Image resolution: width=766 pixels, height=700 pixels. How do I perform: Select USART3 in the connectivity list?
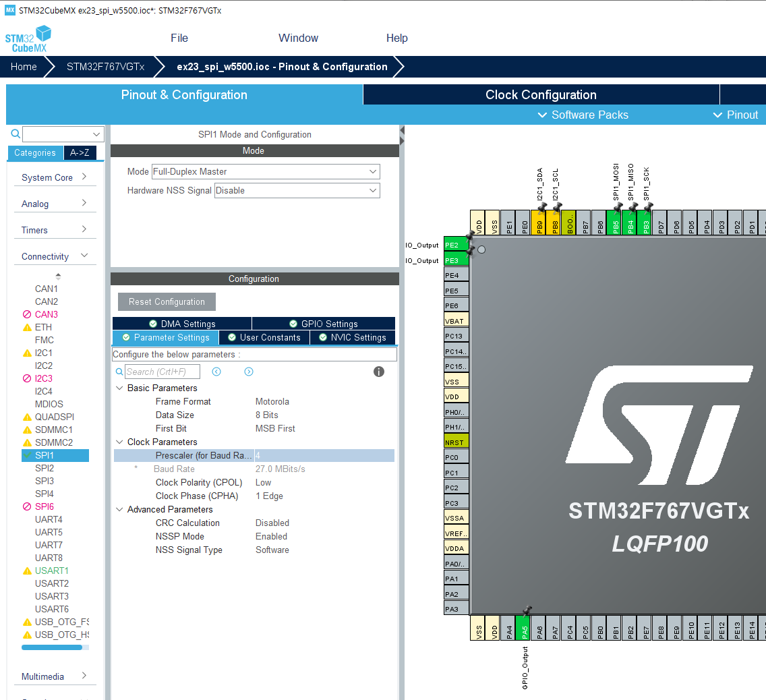(x=52, y=596)
